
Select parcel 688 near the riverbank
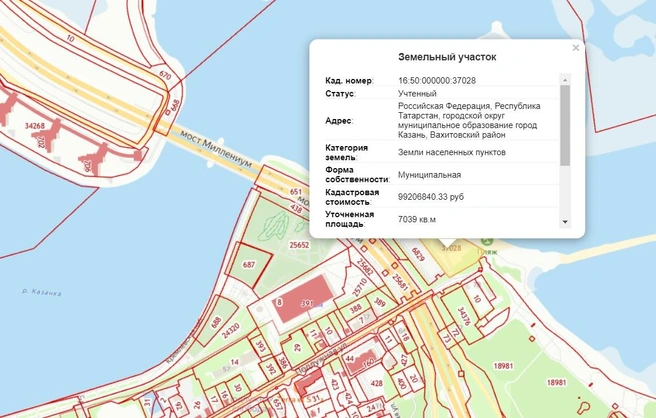(x=215, y=322)
